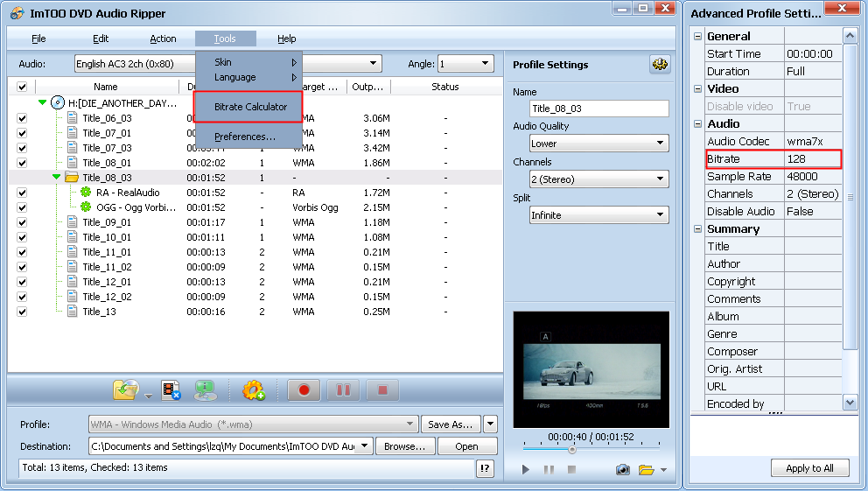Open the Help menu
Image resolution: width=868 pixels, height=491 pixels.
pos(287,39)
